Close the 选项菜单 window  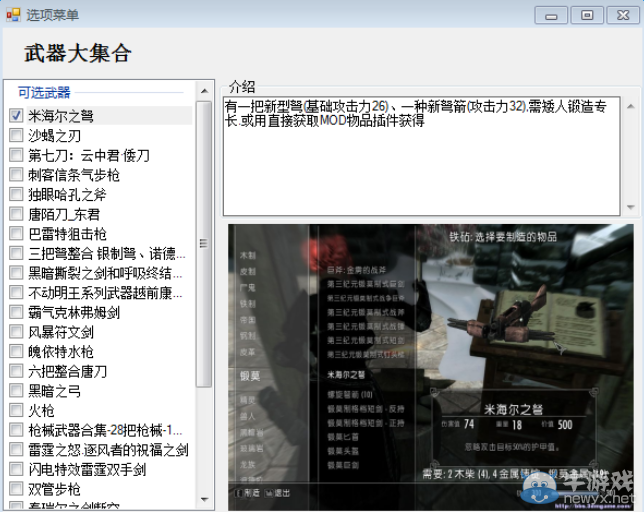point(623,16)
